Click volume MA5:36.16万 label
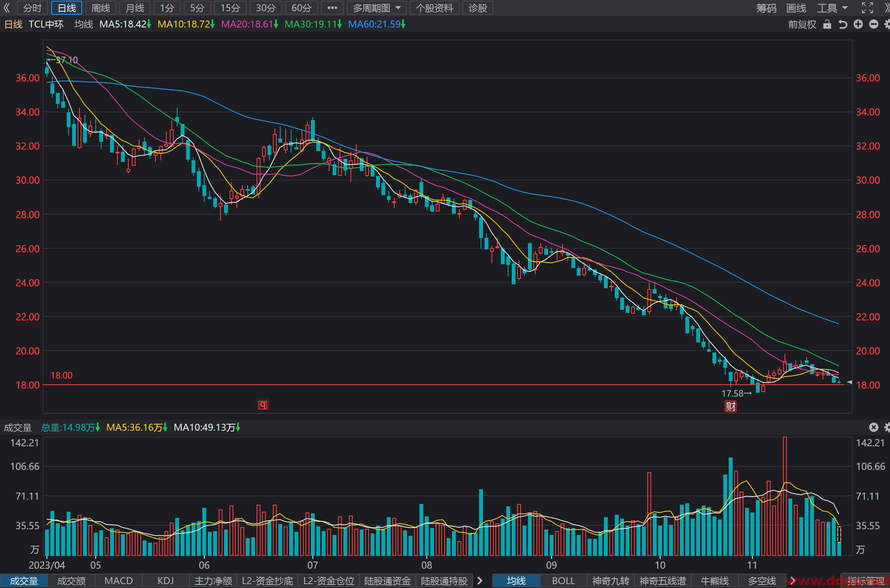 coord(137,427)
